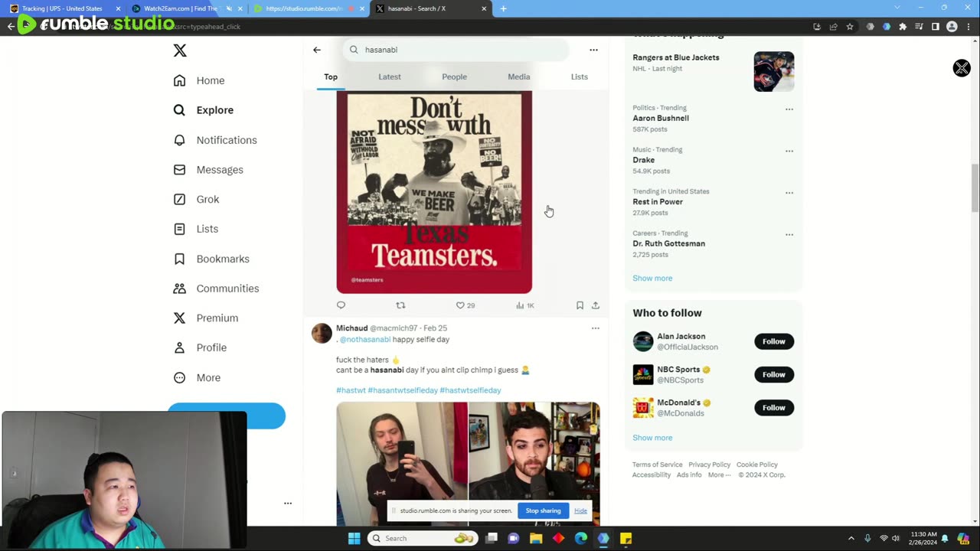This screenshot has width=980, height=551.
Task: Switch to the Tracking UPS browser tab
Action: 64,8
